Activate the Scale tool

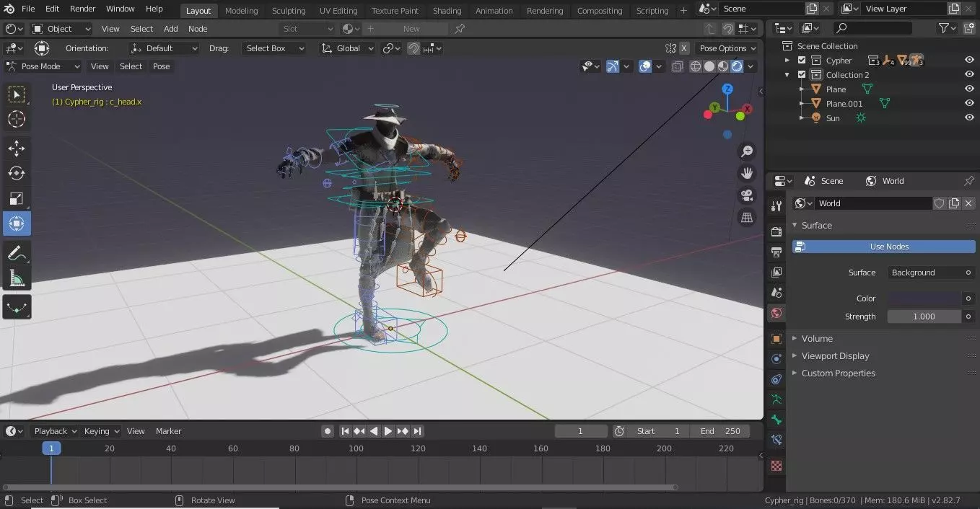pos(17,198)
